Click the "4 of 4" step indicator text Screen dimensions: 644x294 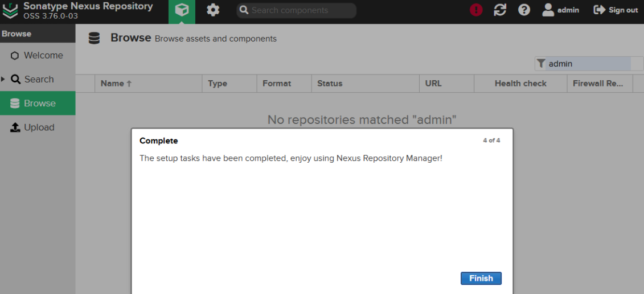click(491, 140)
